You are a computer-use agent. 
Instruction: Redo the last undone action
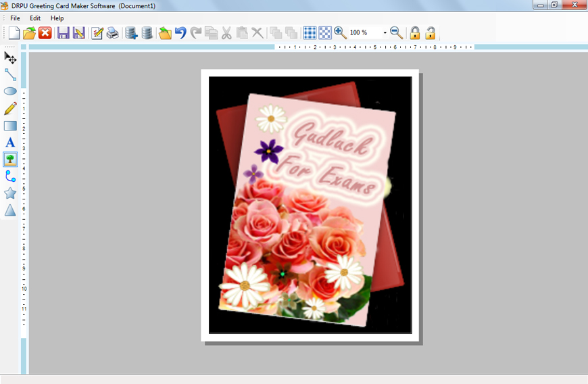click(x=196, y=33)
